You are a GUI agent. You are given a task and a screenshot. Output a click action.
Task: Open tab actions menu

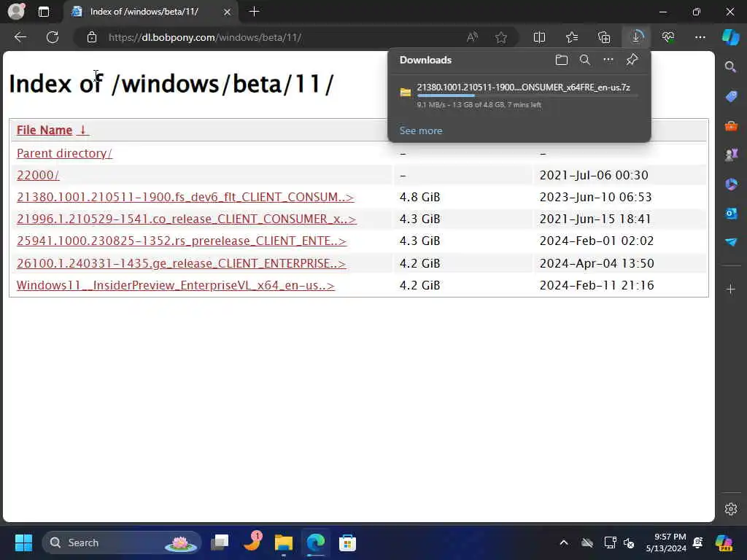(x=43, y=12)
